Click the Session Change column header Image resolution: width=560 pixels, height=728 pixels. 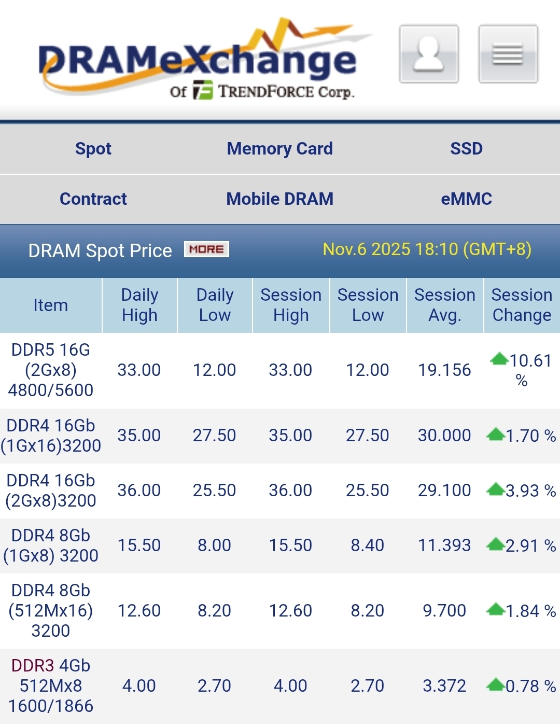point(522,305)
